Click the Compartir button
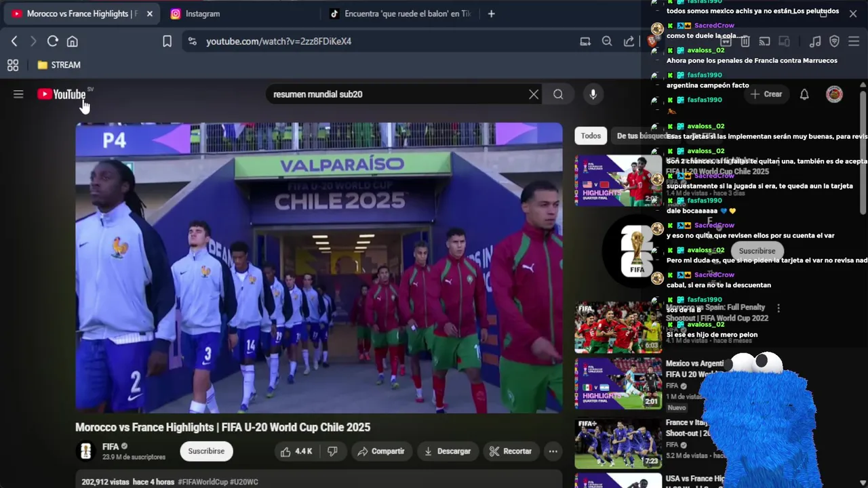Viewport: 868px width, 488px height. (381, 451)
